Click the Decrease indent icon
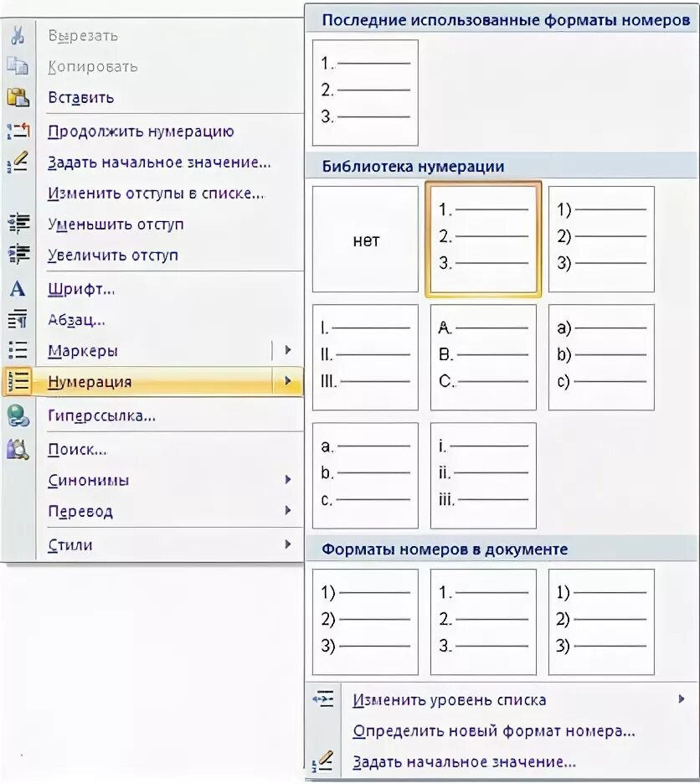This screenshot has height=784, width=700. tap(19, 224)
